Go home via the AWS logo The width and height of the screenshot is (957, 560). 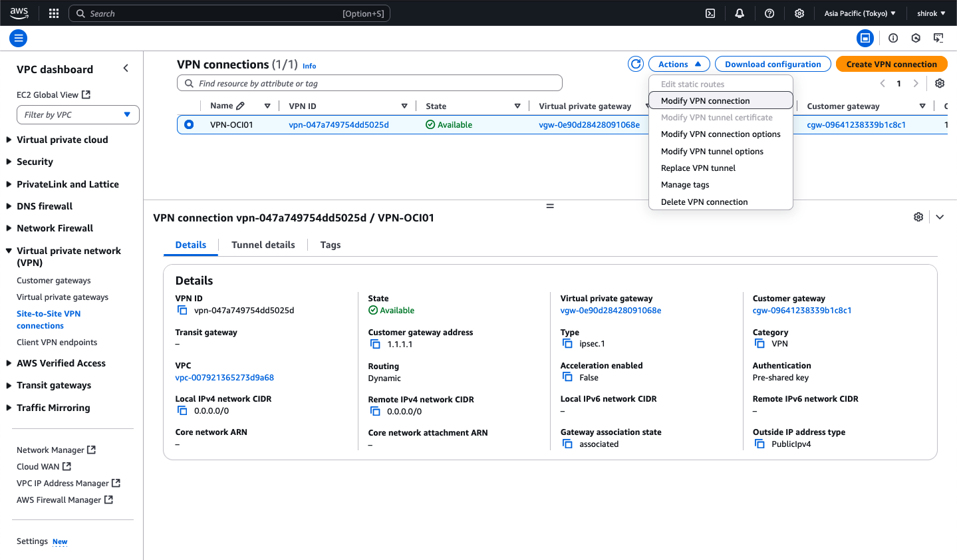click(19, 13)
